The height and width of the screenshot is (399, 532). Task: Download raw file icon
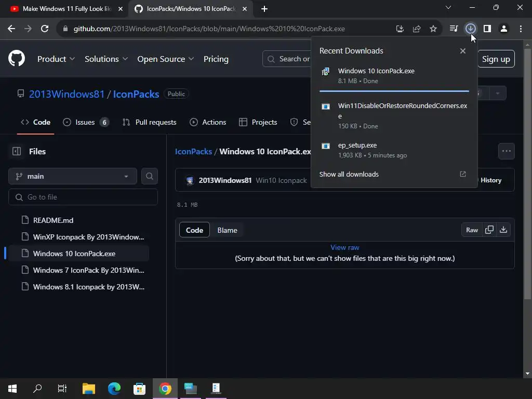pos(503,230)
